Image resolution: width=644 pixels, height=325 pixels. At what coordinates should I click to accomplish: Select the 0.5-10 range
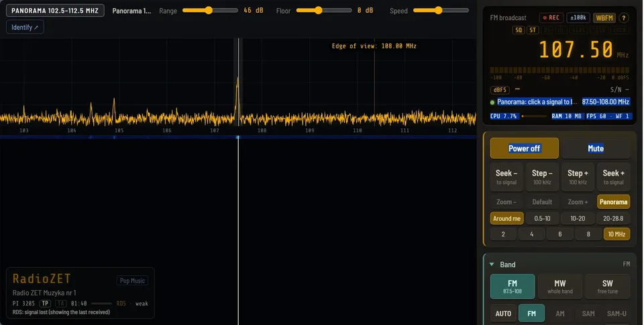[542, 218]
